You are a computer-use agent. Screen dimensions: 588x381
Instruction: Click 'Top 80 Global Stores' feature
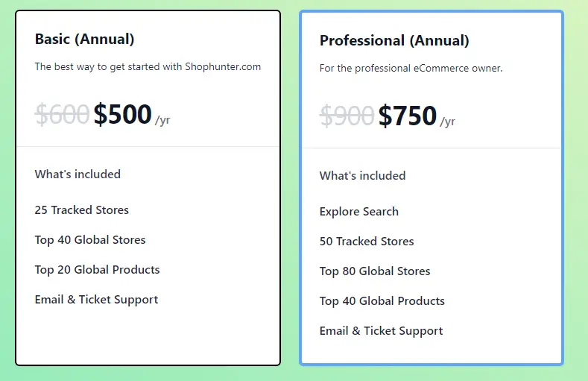point(375,271)
